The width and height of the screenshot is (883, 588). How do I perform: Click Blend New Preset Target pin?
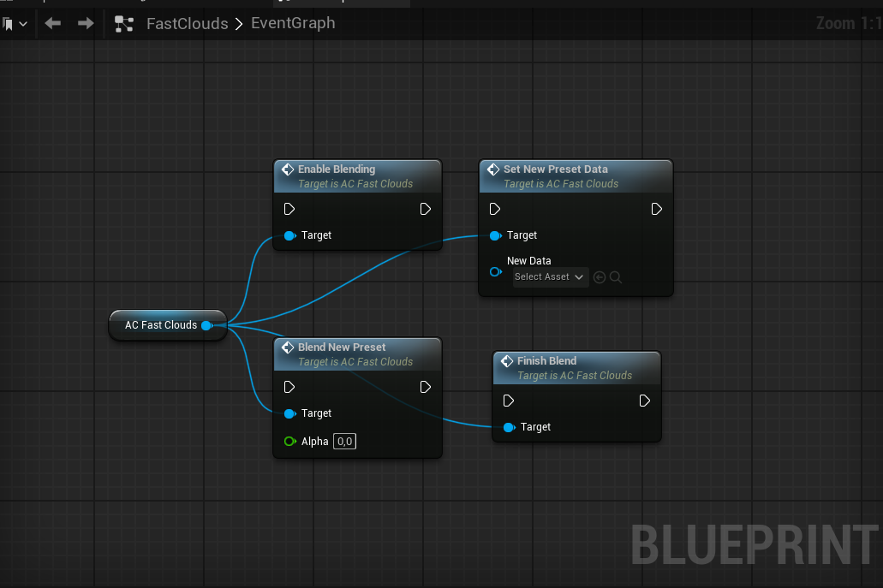[x=290, y=413]
